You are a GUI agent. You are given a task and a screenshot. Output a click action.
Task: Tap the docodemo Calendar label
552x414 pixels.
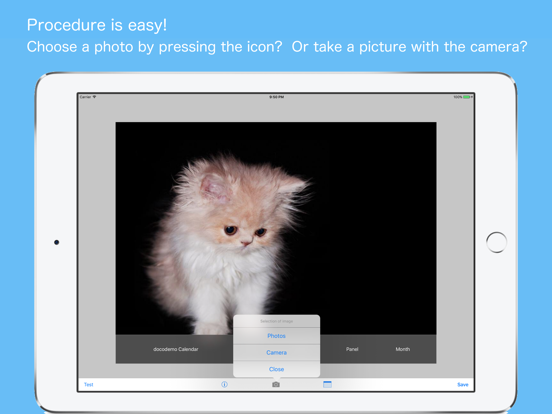click(x=176, y=349)
